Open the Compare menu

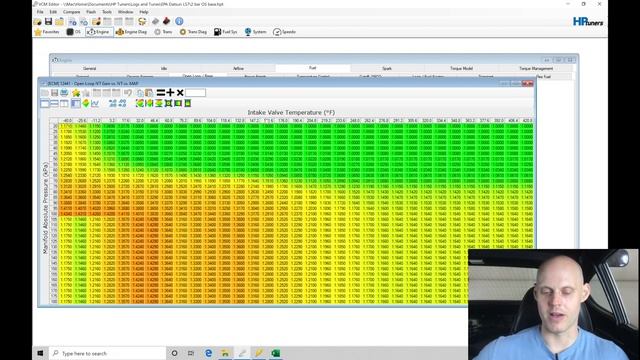[x=71, y=12]
